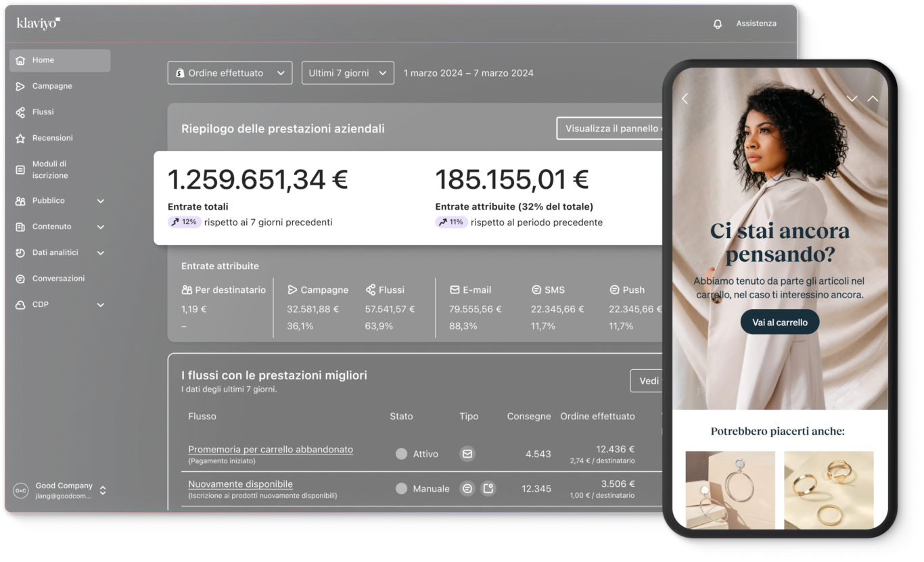The image size is (924, 562).
Task: Click the Home house icon
Action: click(x=20, y=60)
